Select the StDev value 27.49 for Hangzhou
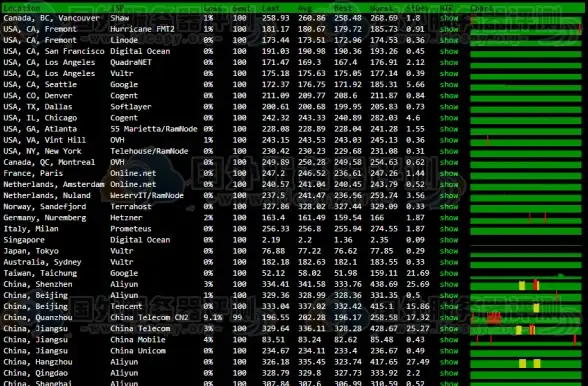 tap(417, 362)
